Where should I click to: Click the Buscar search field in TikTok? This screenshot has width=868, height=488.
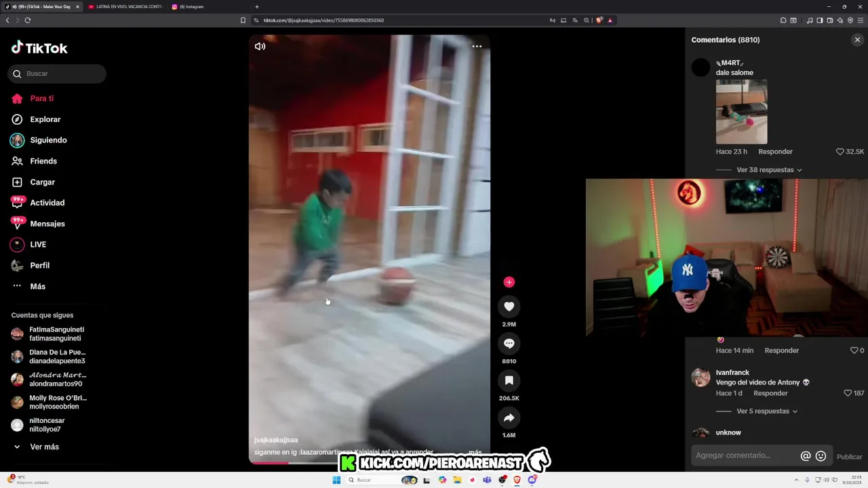(x=57, y=73)
